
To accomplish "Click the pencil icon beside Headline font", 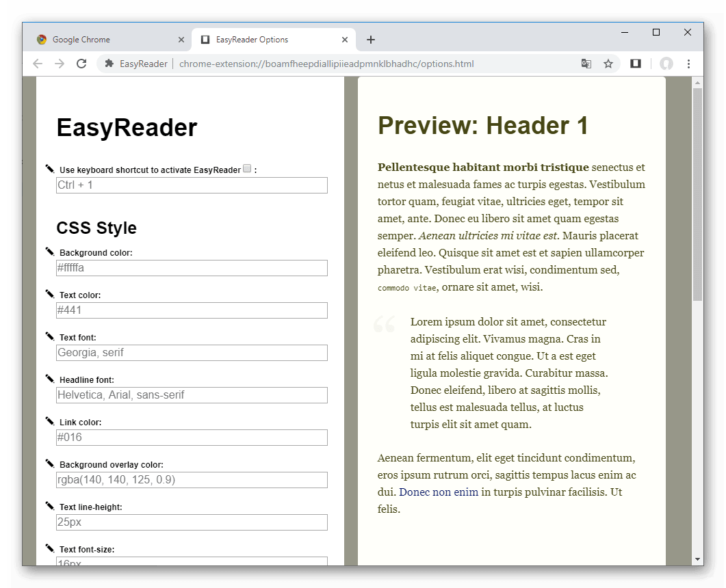I will pyautogui.click(x=50, y=379).
